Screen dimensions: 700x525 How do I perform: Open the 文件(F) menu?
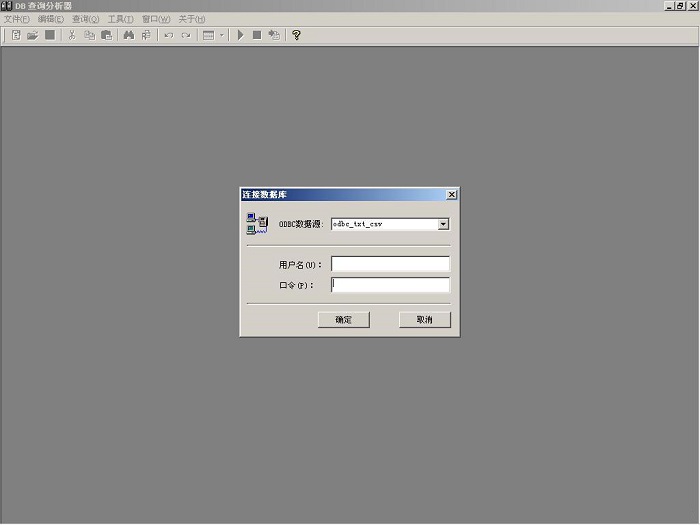tap(17, 19)
